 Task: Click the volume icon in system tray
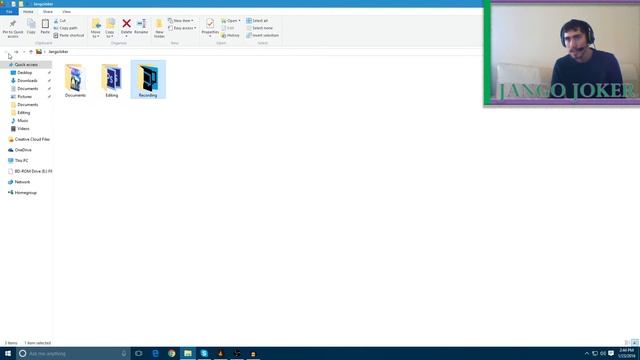coord(603,353)
